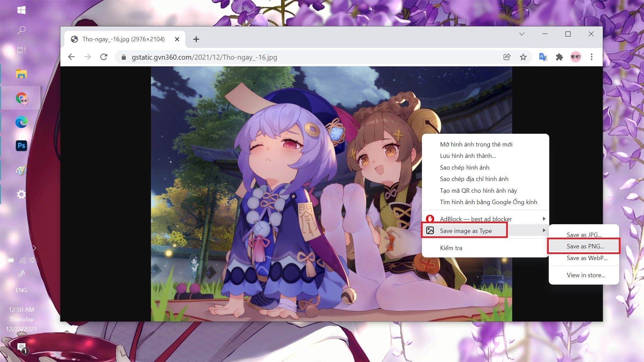Choose 'Kiểm tra' to inspect
Image resolution: width=644 pixels, height=362 pixels.
coord(485,248)
